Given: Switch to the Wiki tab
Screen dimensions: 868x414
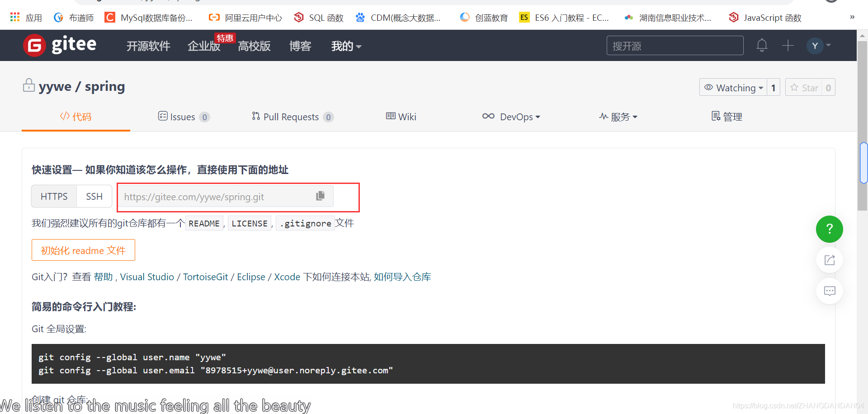Looking at the screenshot, I should click(x=401, y=117).
